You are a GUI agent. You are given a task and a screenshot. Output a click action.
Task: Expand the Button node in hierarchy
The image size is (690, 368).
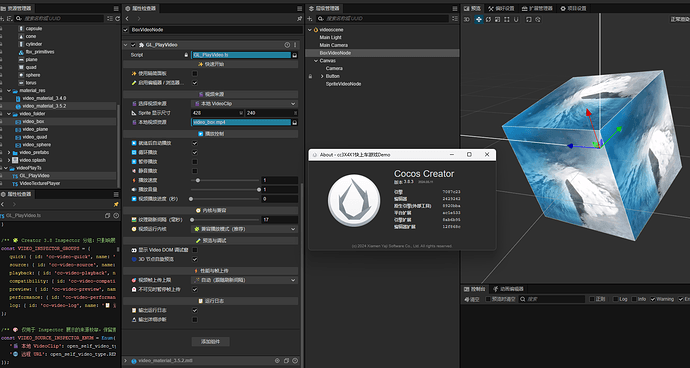(322, 76)
